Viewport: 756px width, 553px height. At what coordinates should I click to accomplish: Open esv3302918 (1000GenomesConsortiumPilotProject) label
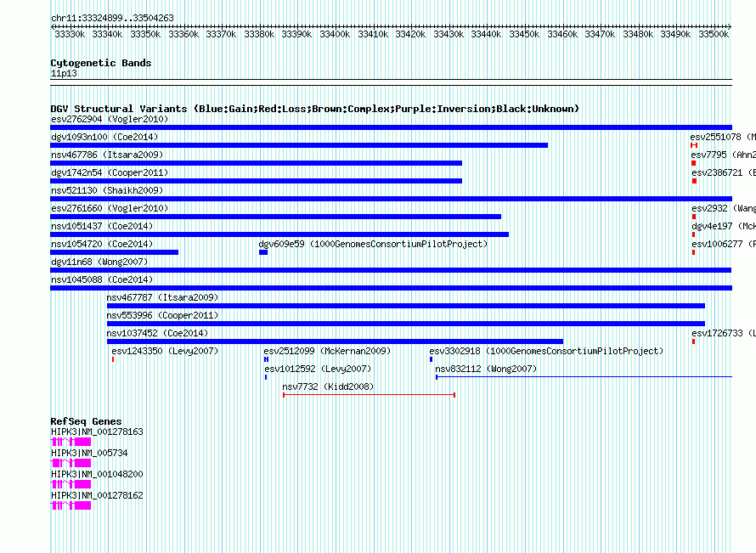tap(546, 351)
